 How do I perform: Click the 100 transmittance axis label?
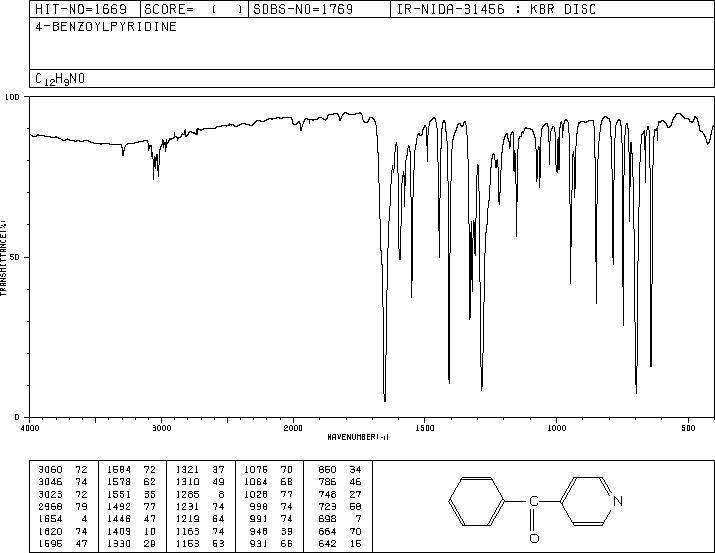(x=12, y=97)
